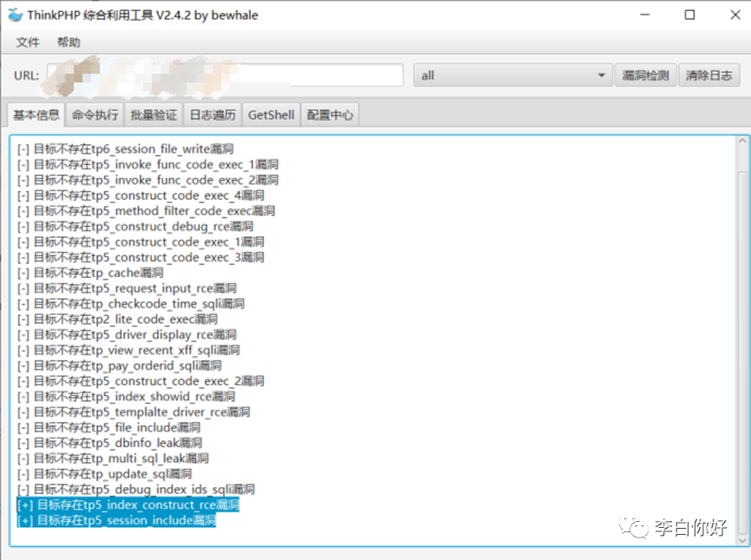Select the tp5_invoke_func_code_exec_2 log line

tap(148, 180)
